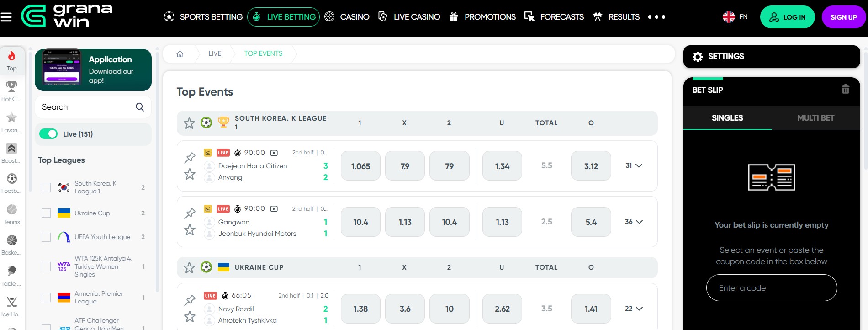Click the Log In button
The height and width of the screenshot is (330, 868).
coord(787,17)
